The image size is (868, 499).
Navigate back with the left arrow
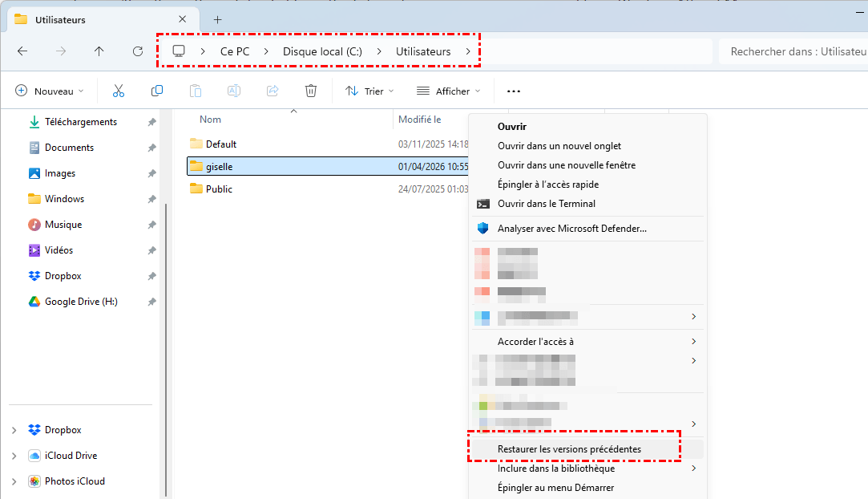click(22, 51)
